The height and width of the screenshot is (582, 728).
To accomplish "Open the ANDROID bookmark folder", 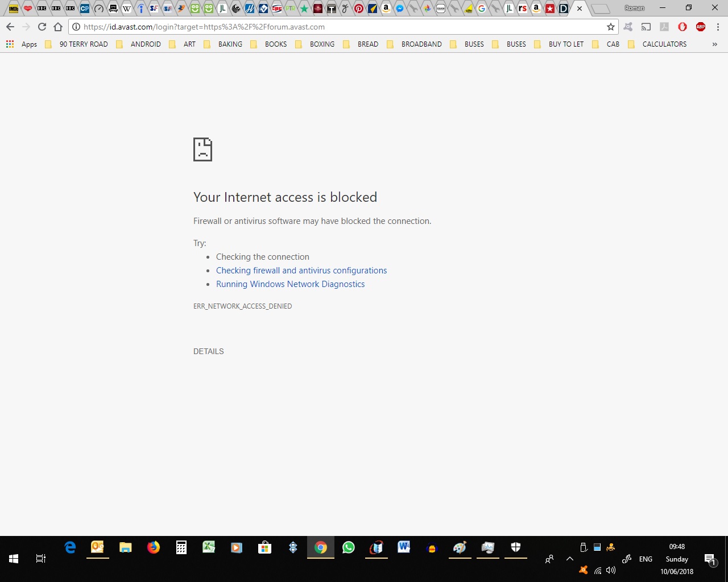I will 139,44.
